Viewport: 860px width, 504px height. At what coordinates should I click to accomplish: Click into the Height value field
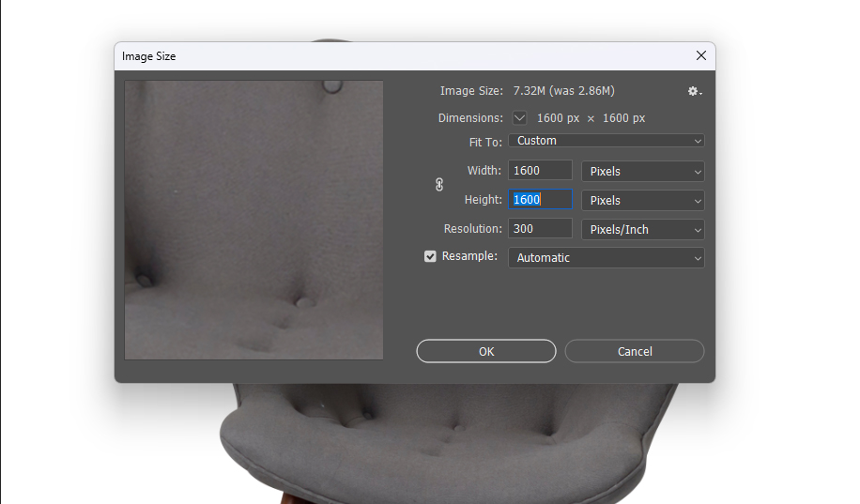point(540,200)
